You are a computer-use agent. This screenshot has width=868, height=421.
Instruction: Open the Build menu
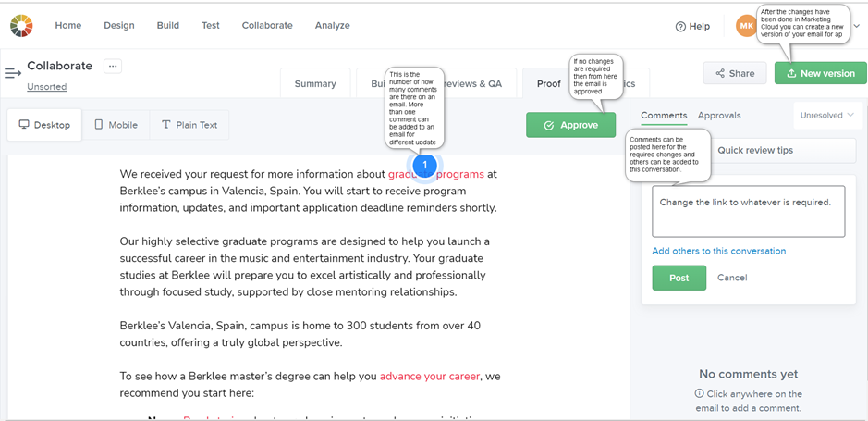pyautogui.click(x=167, y=26)
